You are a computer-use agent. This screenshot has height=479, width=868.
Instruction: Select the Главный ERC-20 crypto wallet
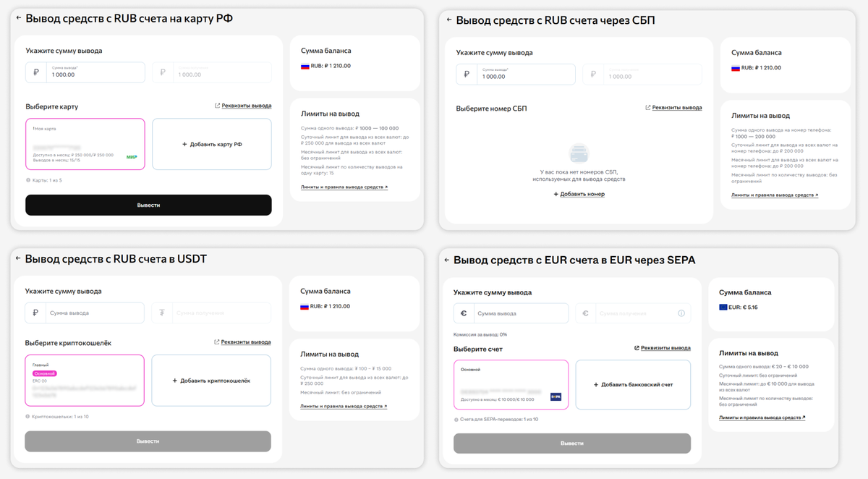(x=85, y=380)
